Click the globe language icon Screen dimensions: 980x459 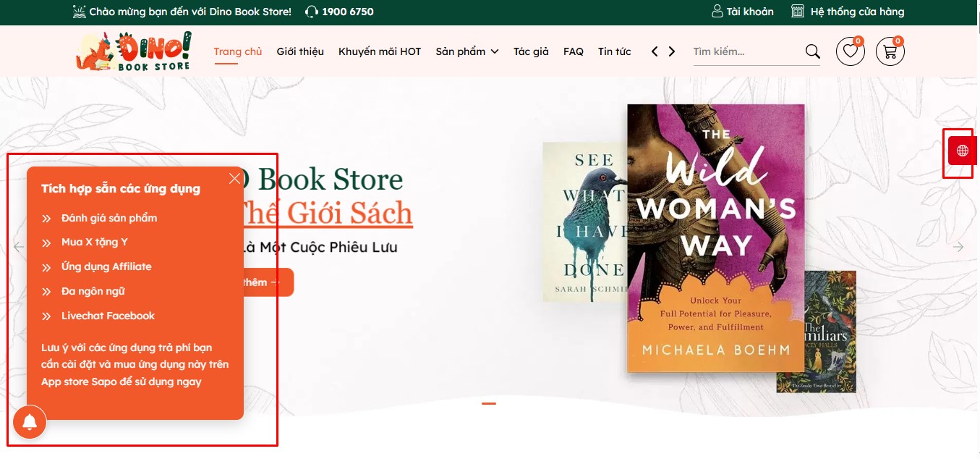click(x=963, y=151)
